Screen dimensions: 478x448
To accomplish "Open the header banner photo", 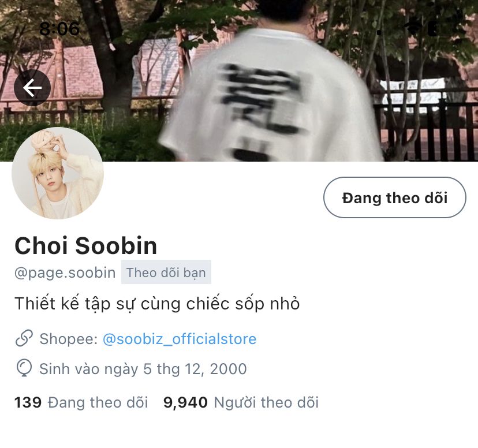I will pyautogui.click(x=239, y=80).
